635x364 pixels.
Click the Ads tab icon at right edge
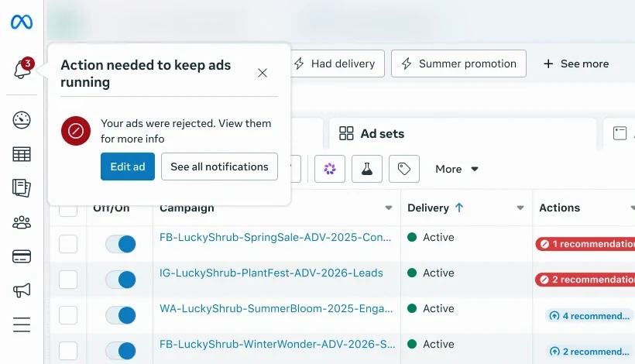[x=620, y=133]
